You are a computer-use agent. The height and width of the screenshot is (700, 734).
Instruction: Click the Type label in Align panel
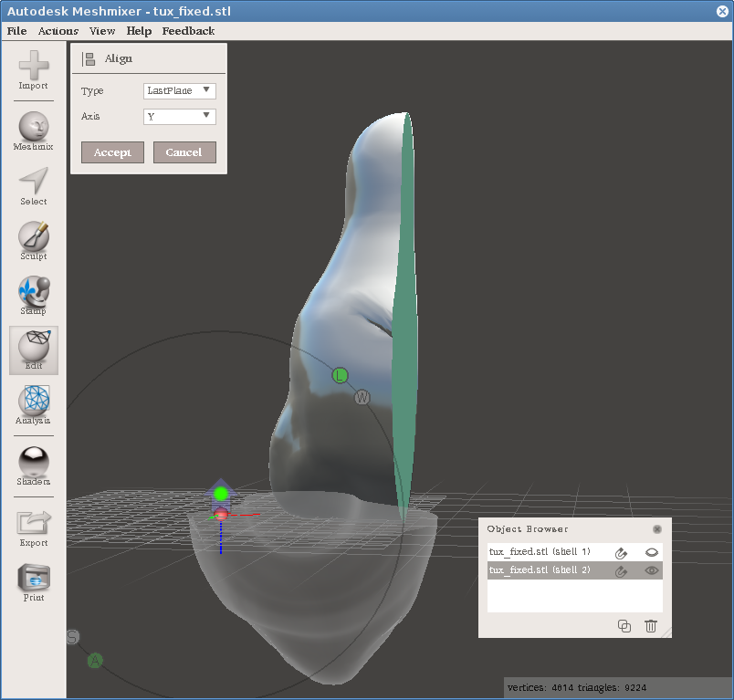(x=92, y=90)
